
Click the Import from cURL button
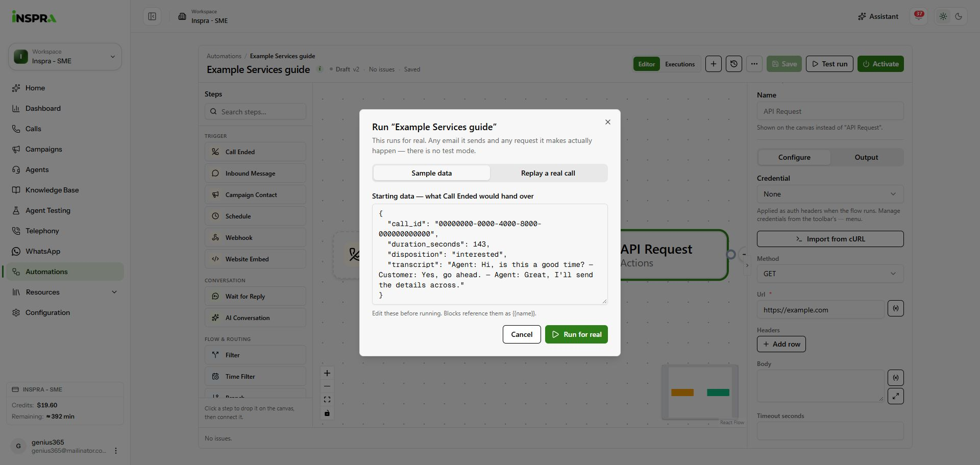[830, 239]
